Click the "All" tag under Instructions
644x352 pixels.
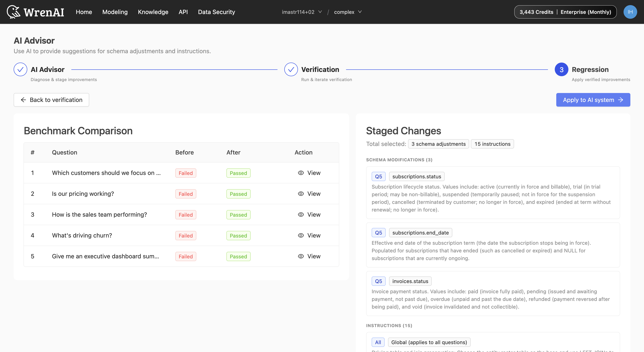point(378,342)
